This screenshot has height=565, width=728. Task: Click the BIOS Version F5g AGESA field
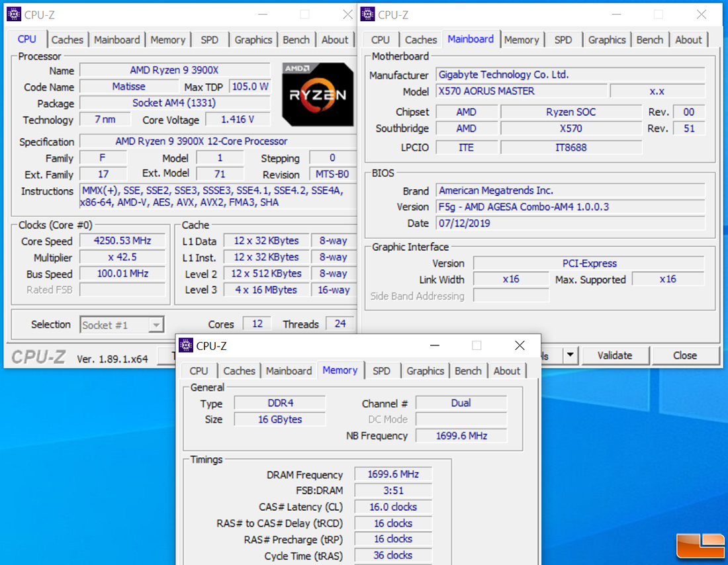570,207
